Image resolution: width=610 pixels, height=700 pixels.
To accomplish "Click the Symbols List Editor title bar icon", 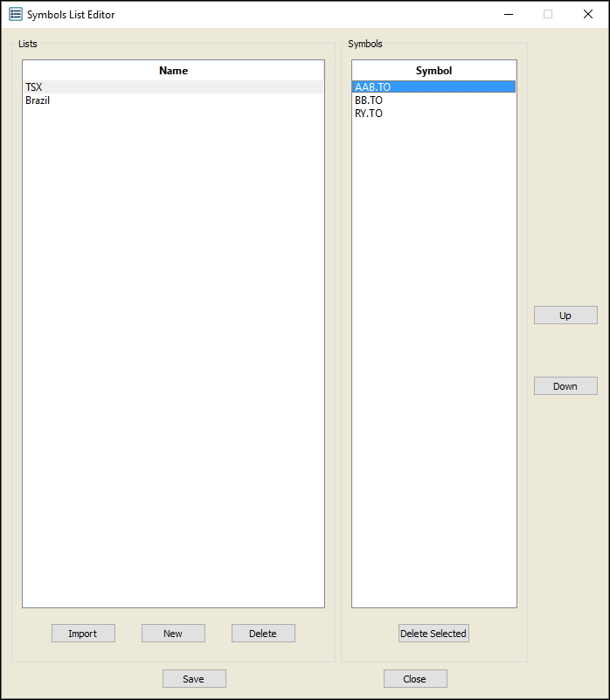I will (16, 14).
